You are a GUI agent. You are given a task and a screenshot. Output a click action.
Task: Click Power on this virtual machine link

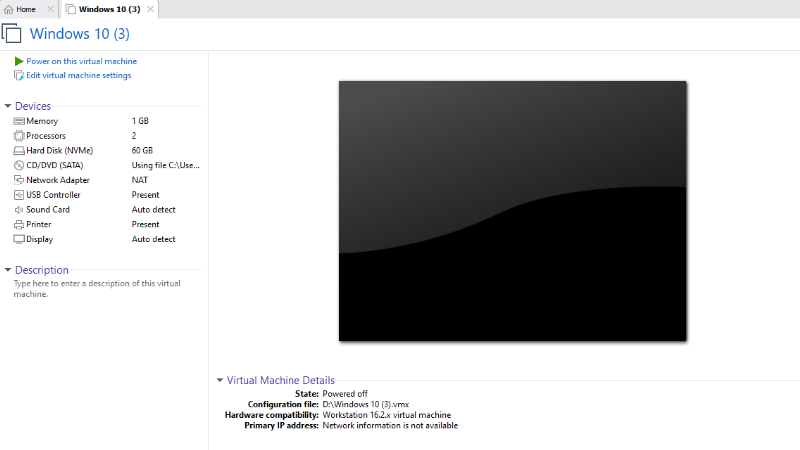pyautogui.click(x=81, y=61)
